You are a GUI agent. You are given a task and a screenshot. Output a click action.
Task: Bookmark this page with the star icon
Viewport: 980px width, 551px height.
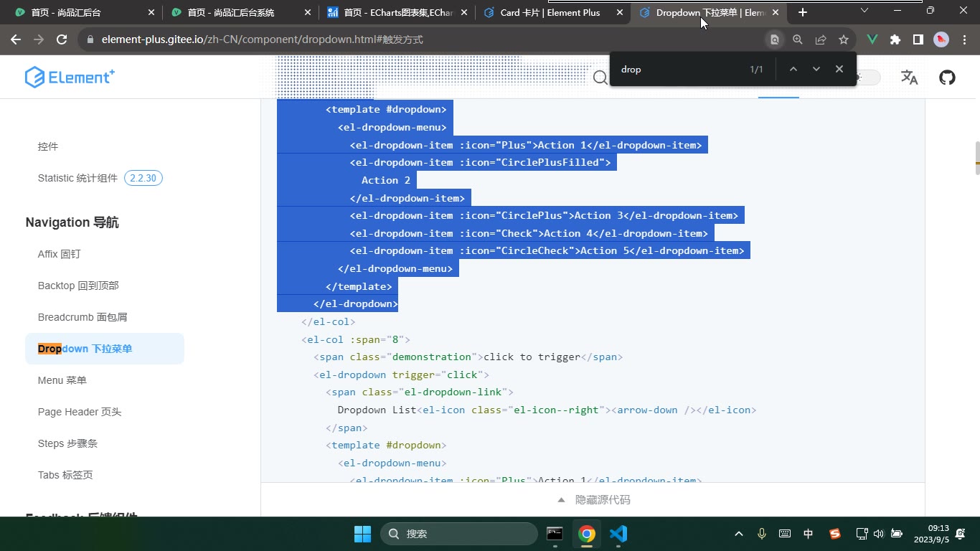pos(844,39)
